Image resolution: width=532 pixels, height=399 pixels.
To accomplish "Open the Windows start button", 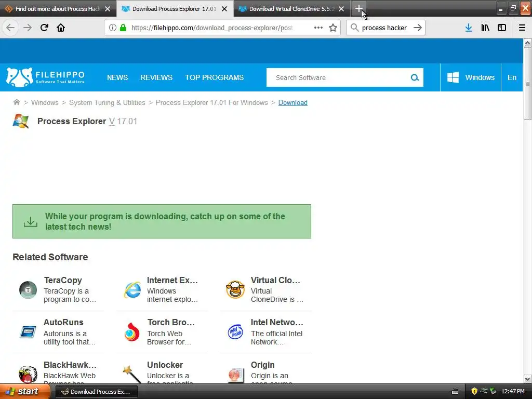I will [x=24, y=391].
